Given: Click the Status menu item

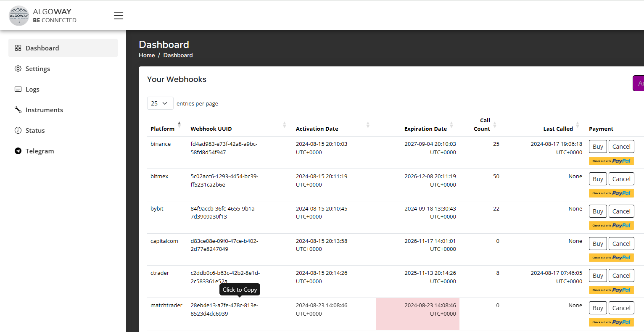Looking at the screenshot, I should coord(63,130).
